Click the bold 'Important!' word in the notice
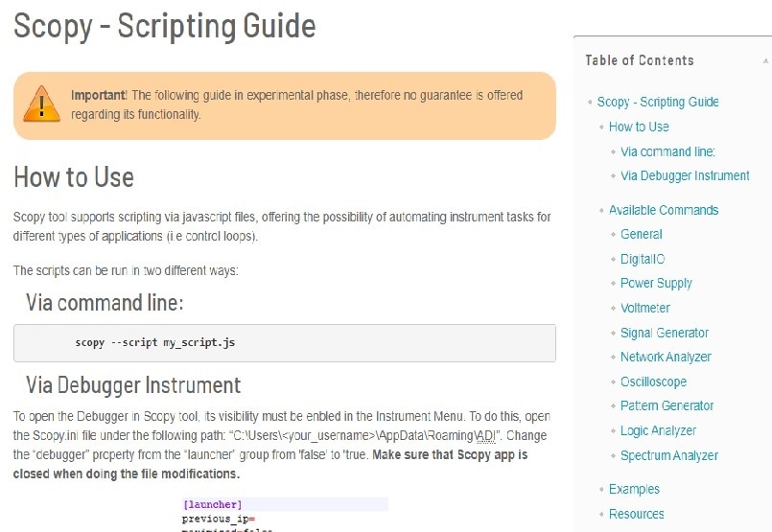The width and height of the screenshot is (772, 532). (99, 95)
